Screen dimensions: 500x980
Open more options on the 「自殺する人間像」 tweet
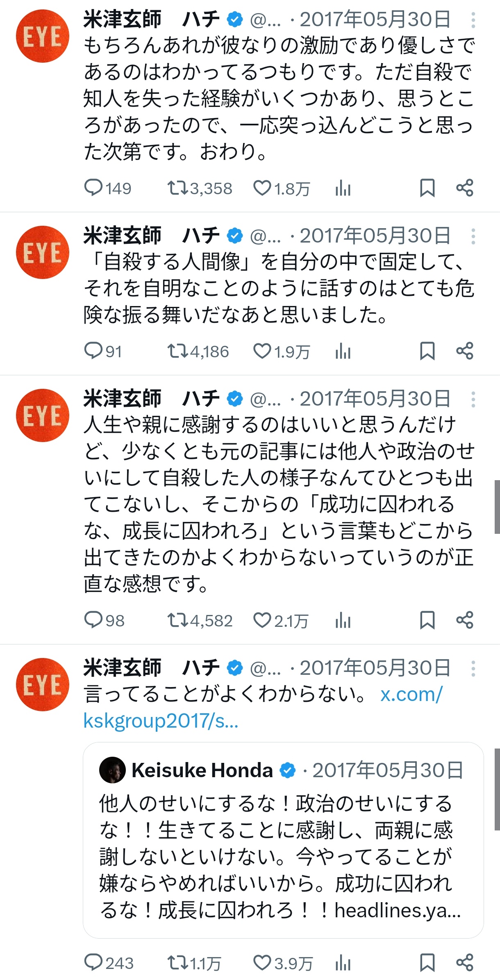(473, 236)
